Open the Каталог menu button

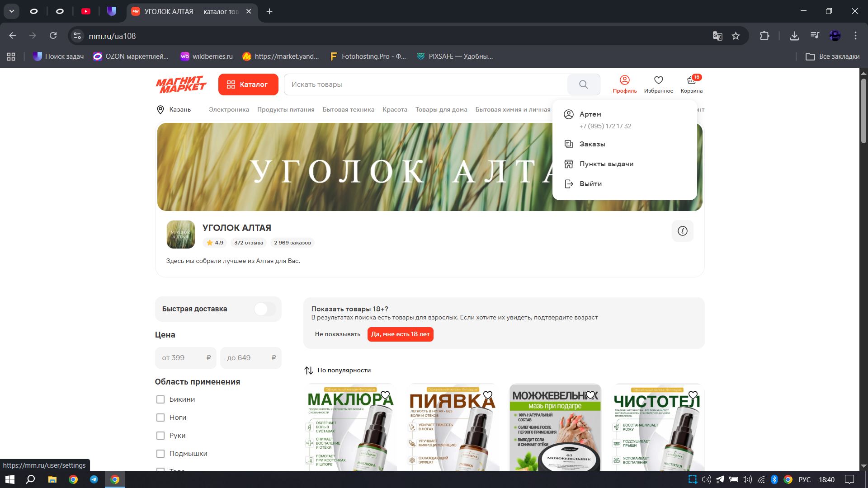coord(248,84)
